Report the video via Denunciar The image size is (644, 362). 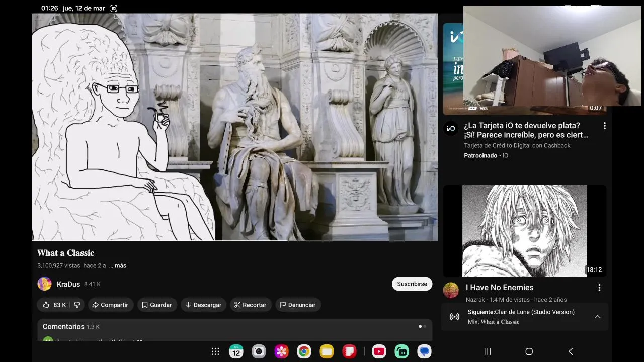coord(298,305)
